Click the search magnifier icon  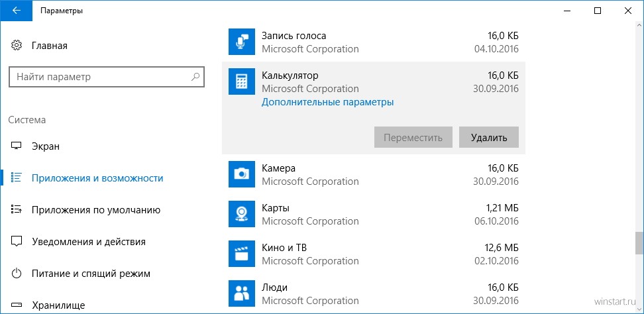[x=196, y=77]
